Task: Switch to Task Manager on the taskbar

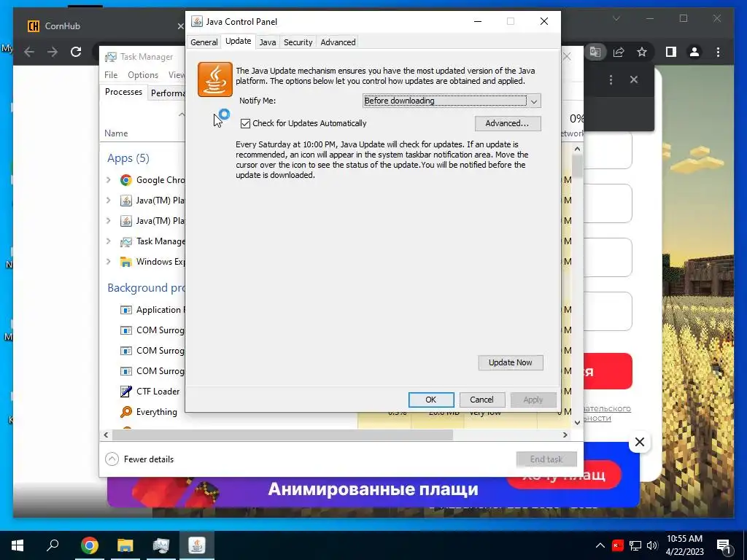Action: pos(160,545)
